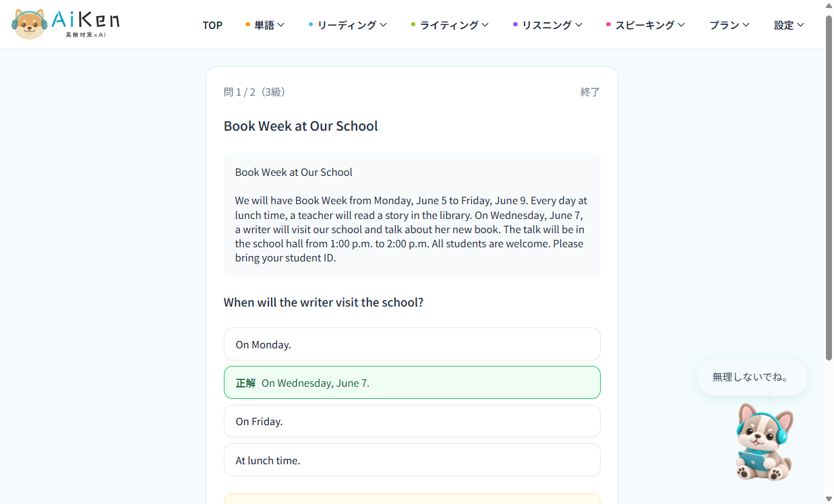Open the ライティング menu
834x504 pixels.
(450, 25)
